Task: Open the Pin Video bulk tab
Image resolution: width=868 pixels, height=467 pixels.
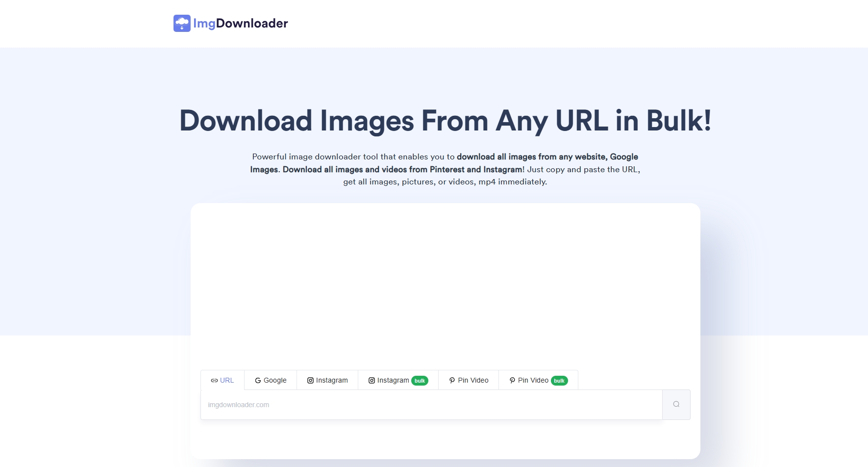Action: [538, 380]
